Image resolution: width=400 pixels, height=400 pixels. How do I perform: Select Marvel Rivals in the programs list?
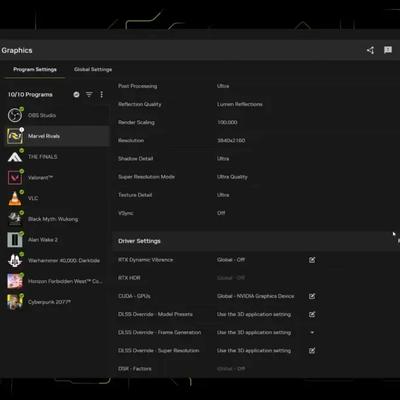point(57,136)
